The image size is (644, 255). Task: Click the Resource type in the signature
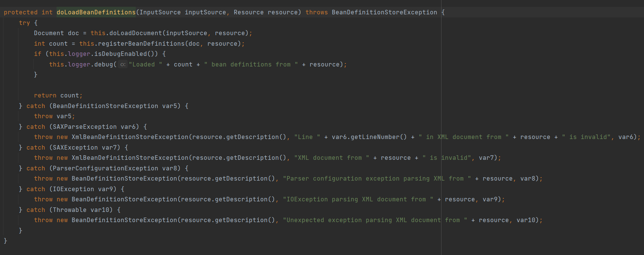point(249,12)
